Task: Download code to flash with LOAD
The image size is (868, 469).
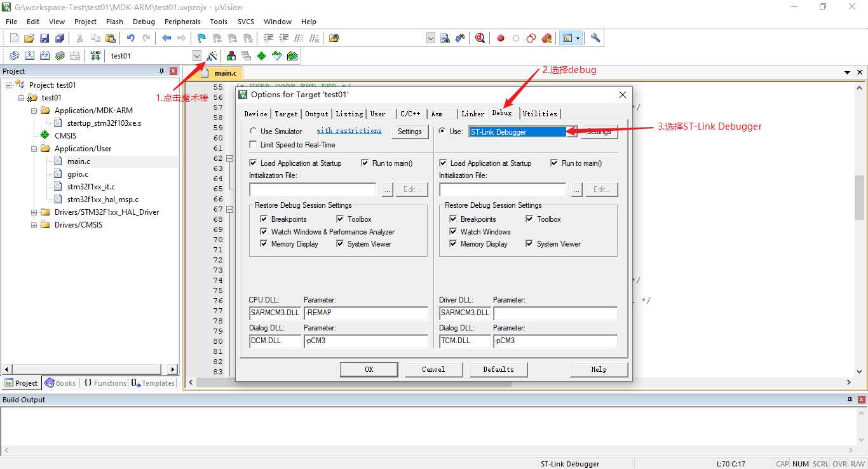Action: [95, 56]
